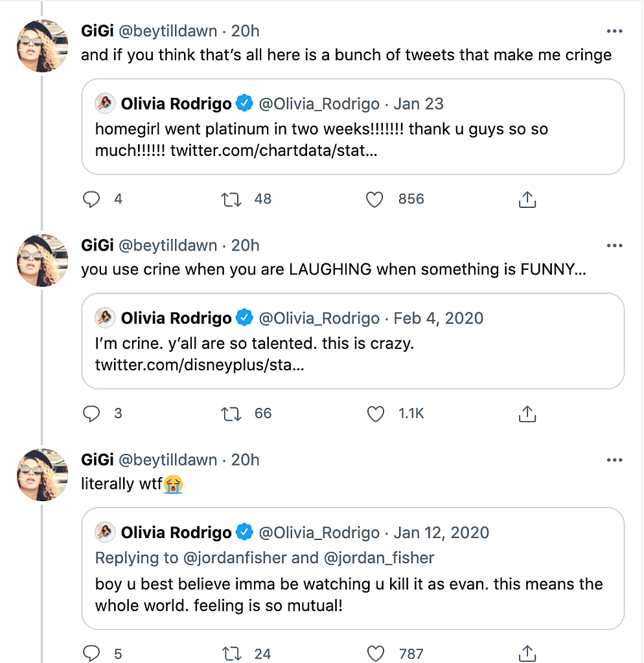
Task: Like the tweet with 856 likes
Action: 375,199
